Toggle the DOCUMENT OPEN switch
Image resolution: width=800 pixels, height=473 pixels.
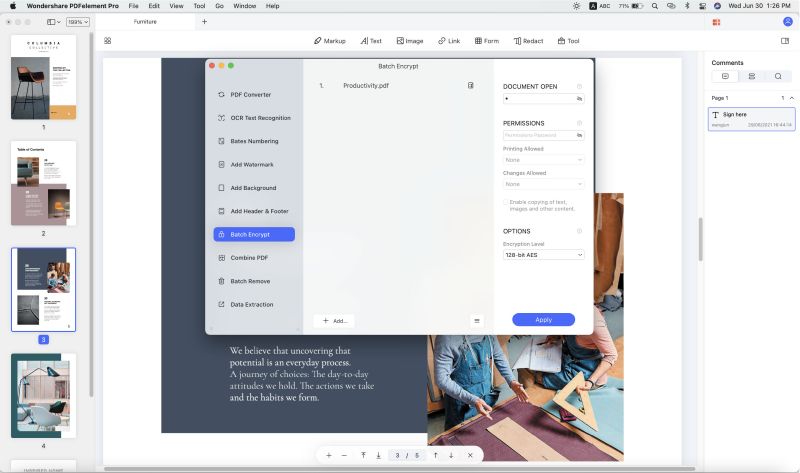click(579, 86)
